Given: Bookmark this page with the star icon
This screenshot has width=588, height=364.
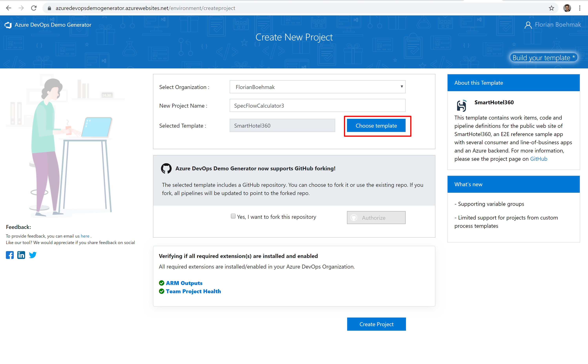Looking at the screenshot, I should coord(551,8).
